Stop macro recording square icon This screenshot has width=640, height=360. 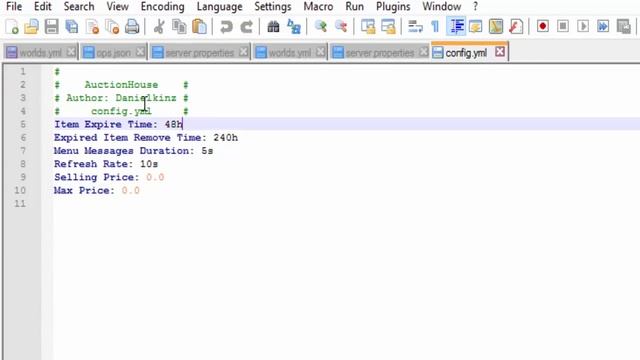pyautogui.click(x=563, y=27)
